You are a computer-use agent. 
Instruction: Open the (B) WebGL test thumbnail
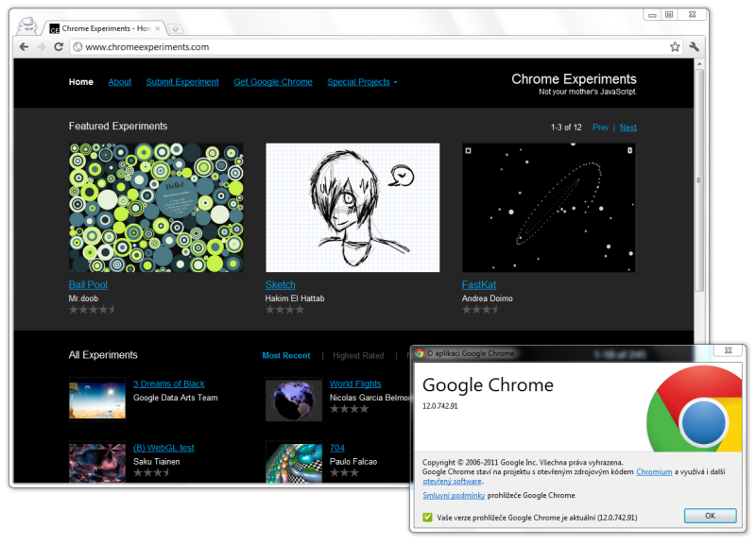tap(97, 462)
